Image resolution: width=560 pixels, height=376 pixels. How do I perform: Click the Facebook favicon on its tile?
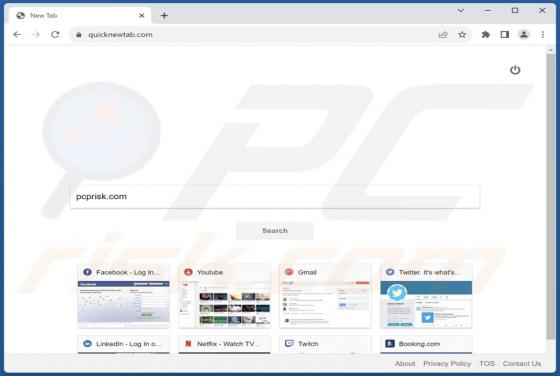[x=87, y=272]
